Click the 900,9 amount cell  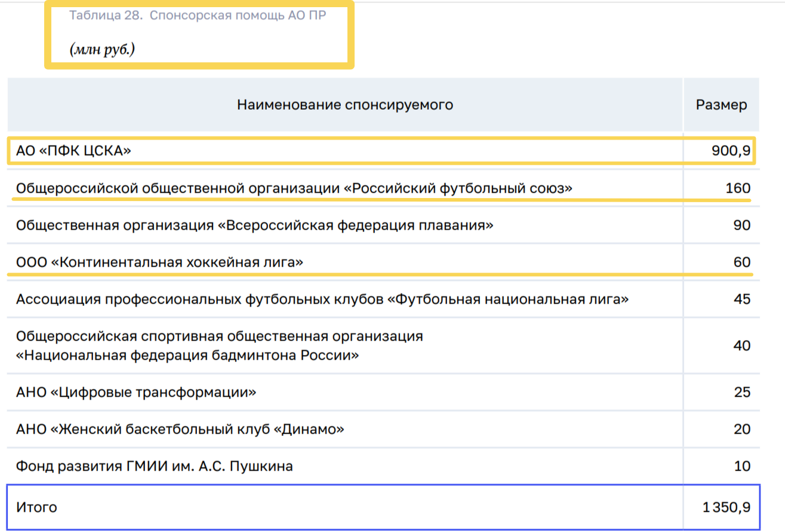pyautogui.click(x=731, y=151)
